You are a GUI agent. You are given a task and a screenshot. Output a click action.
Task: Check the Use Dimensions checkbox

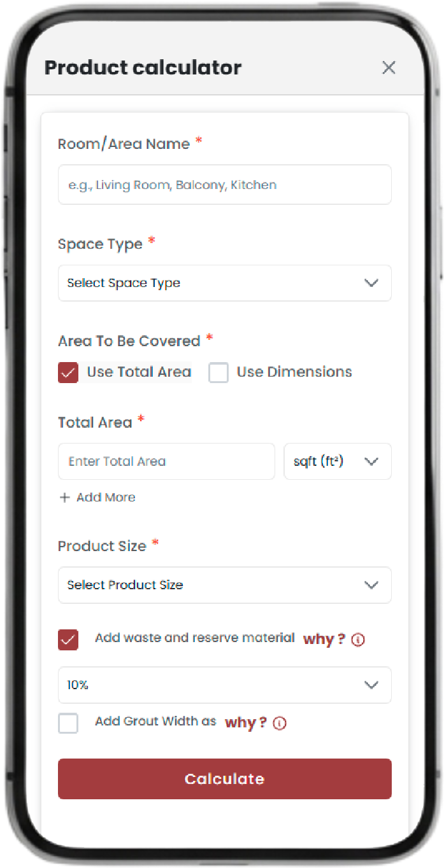[218, 372]
